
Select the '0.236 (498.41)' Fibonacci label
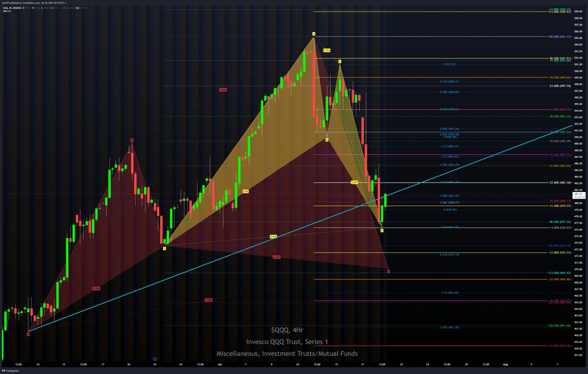[x=449, y=82]
